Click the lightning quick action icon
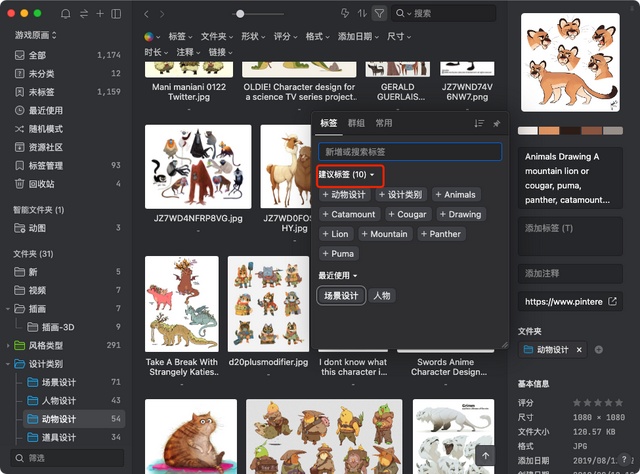The height and width of the screenshot is (474, 640). [345, 13]
